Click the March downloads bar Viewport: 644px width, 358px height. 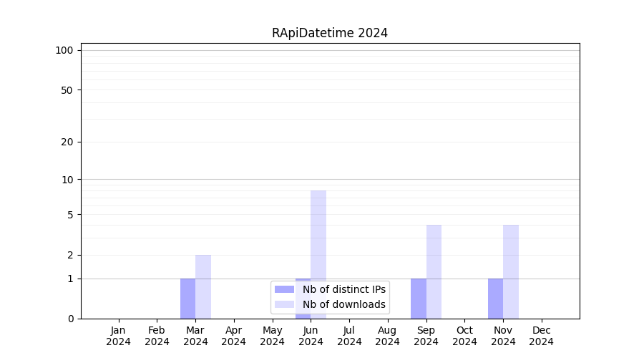point(203,286)
